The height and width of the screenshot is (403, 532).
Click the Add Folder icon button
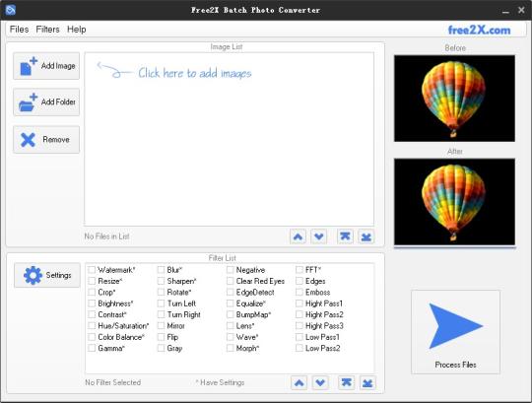46,102
